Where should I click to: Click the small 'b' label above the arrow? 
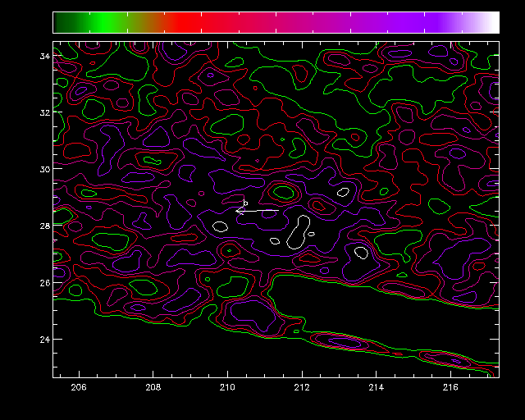click(245, 202)
